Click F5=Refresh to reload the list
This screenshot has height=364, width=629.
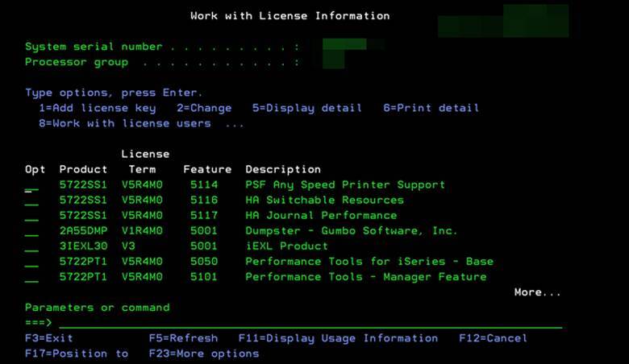183,338
